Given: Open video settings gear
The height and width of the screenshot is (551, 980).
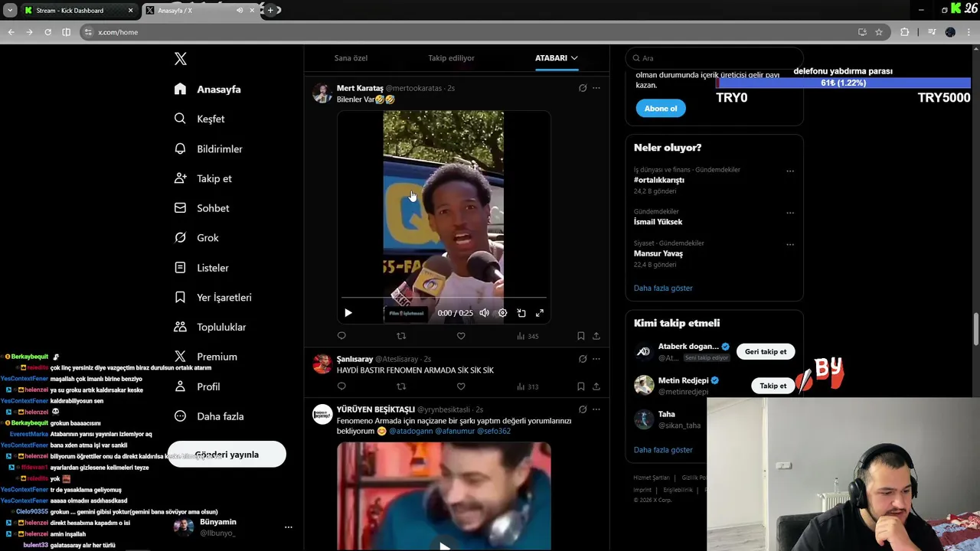Looking at the screenshot, I should [502, 313].
